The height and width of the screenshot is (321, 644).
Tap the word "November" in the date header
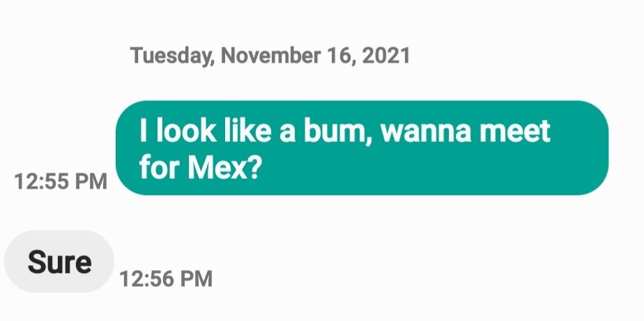point(270,56)
